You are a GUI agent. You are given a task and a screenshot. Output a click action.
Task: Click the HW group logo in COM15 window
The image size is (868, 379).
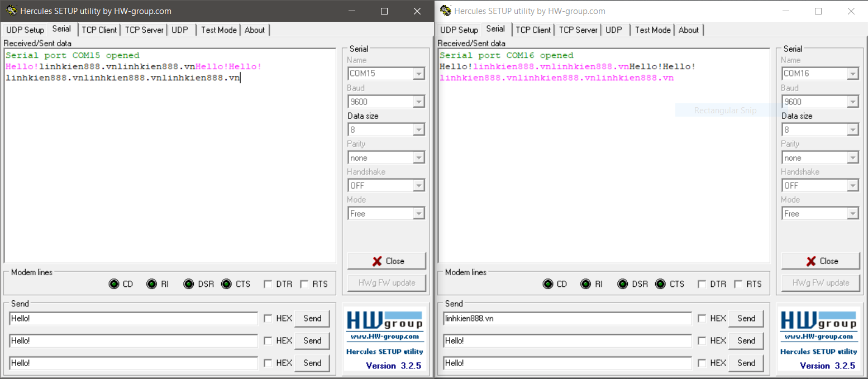click(385, 320)
